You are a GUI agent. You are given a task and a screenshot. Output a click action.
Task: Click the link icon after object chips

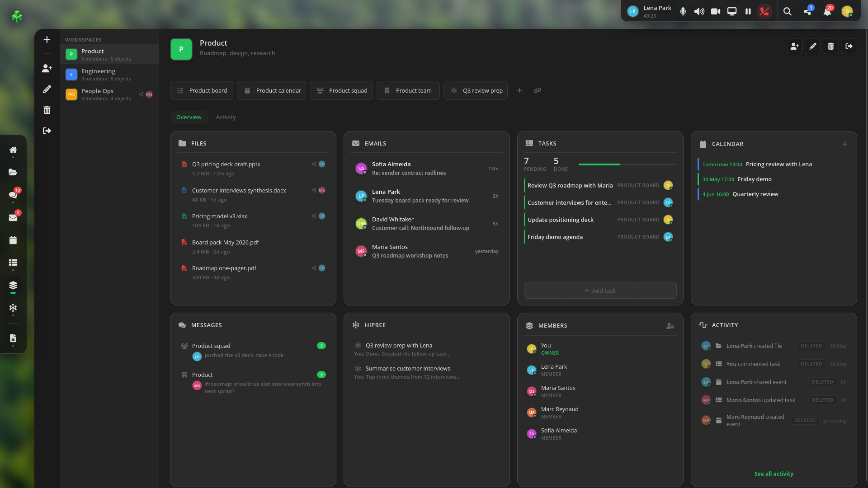click(x=538, y=90)
